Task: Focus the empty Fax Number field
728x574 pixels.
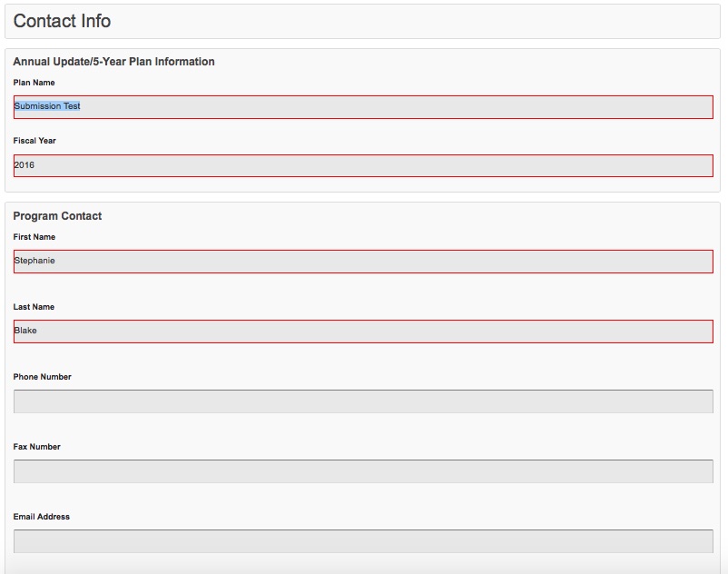Action: [363, 471]
